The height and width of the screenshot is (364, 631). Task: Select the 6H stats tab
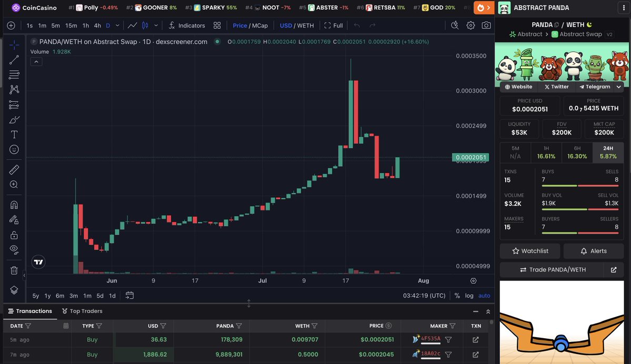577,153
